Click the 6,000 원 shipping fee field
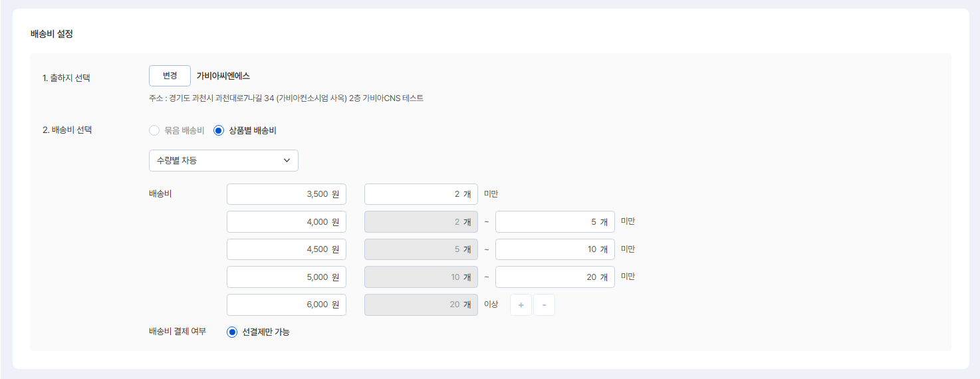The height and width of the screenshot is (379, 980). [x=286, y=305]
